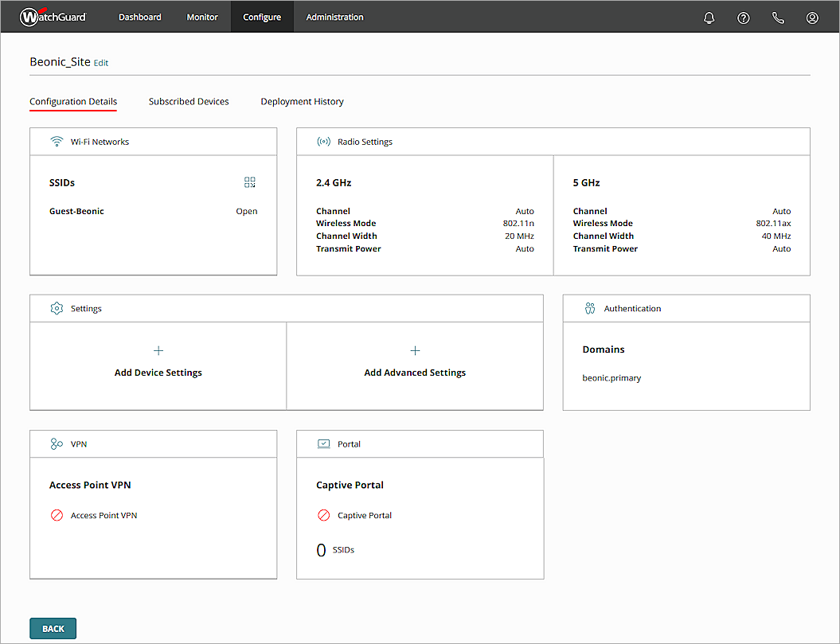Open the user account icon
840x644 pixels.
point(811,17)
